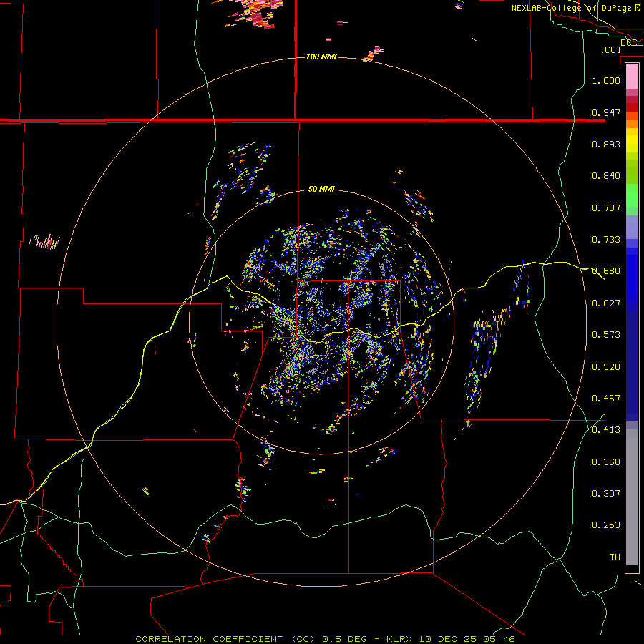Select the 0.360 scale value
Viewport: 644px width, 644px height.
pos(606,462)
